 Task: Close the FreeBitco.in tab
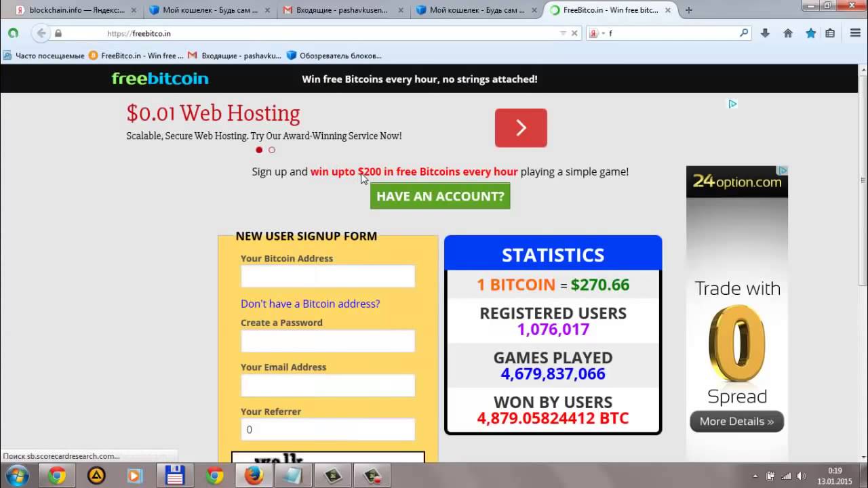(x=668, y=10)
